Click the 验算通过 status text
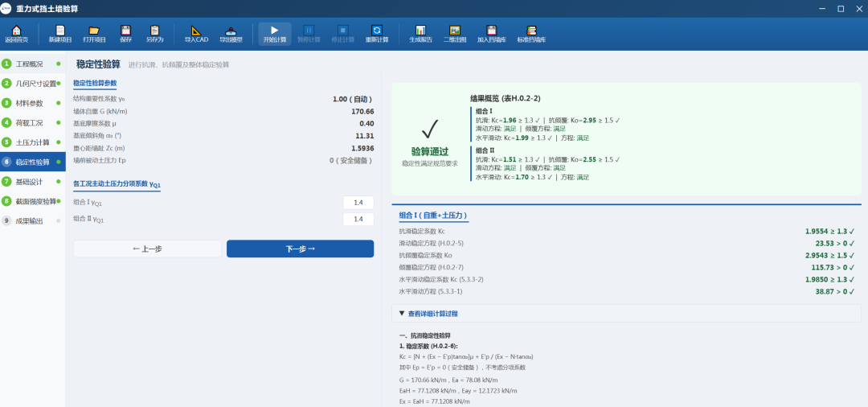Screen dimensions: 868x407 [x=429, y=152]
